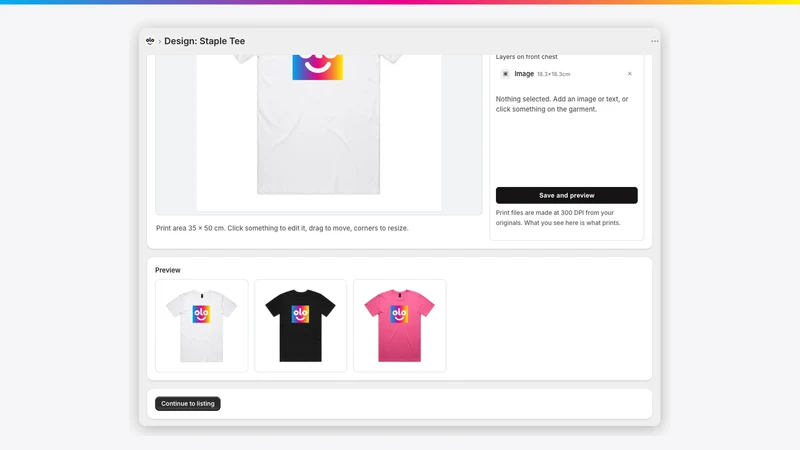
Task: Click the 'Layers on front chest' label
Action: 527,57
